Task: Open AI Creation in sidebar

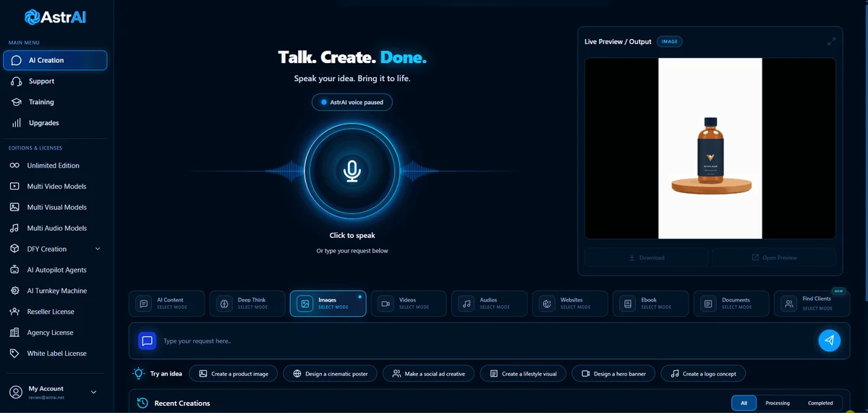Action: tap(55, 61)
